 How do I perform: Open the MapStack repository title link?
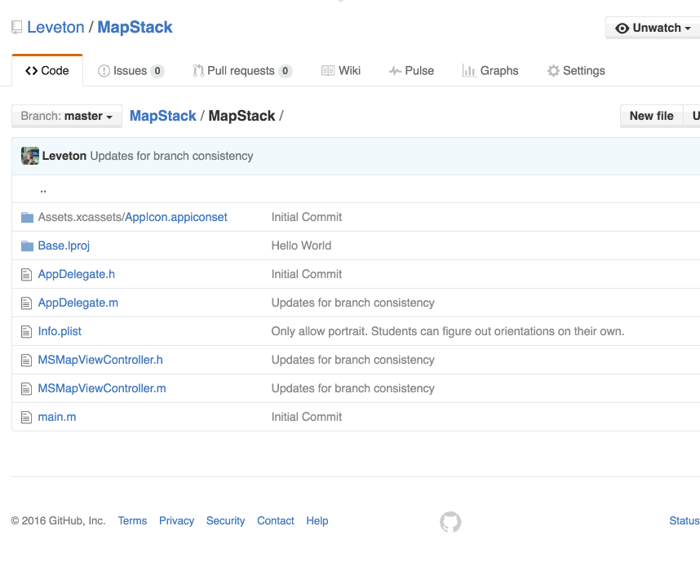(135, 27)
